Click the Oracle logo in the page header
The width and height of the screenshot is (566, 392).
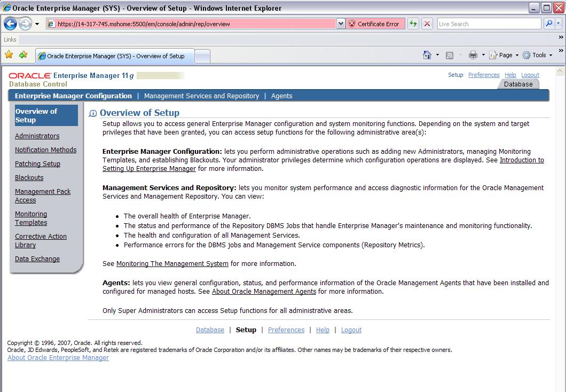30,75
